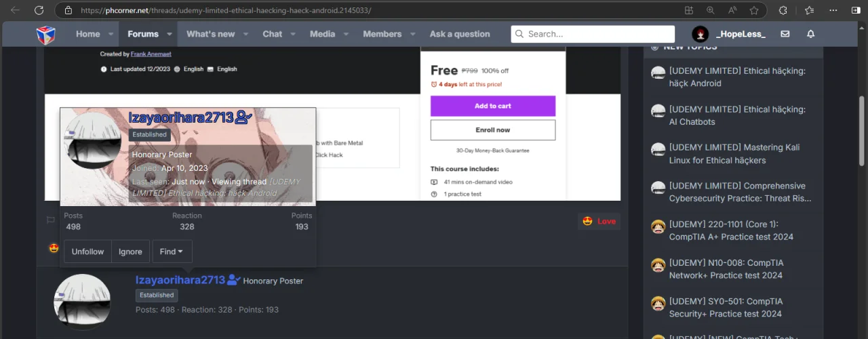This screenshot has height=339, width=868.
Task: Click avatar beside 'SY0-501: CompTIA Security+' topic
Action: tap(658, 303)
